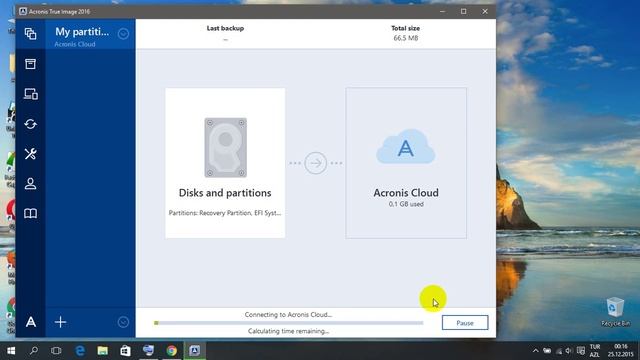The image size is (640, 360).
Task: Maximize the Acronis True Image window
Action: (x=464, y=11)
